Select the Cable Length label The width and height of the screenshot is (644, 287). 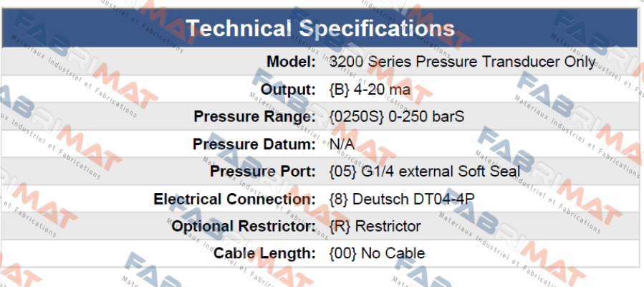click(264, 253)
